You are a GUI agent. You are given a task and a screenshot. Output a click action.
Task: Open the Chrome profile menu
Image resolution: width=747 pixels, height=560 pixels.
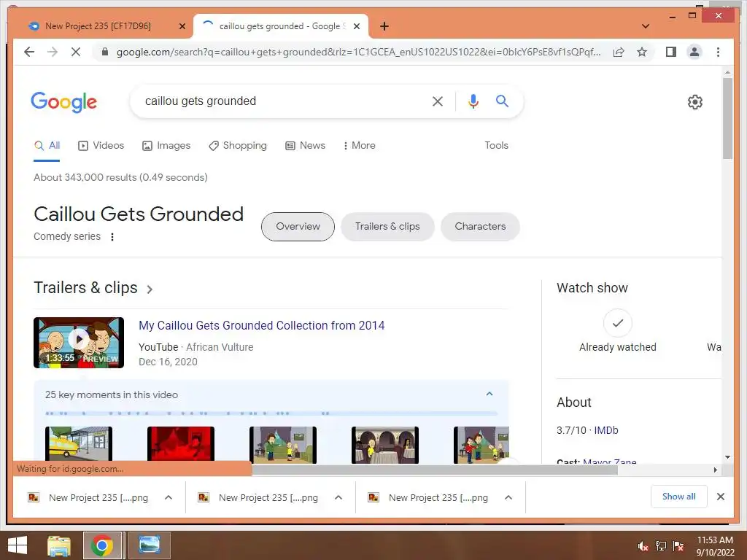click(x=694, y=52)
